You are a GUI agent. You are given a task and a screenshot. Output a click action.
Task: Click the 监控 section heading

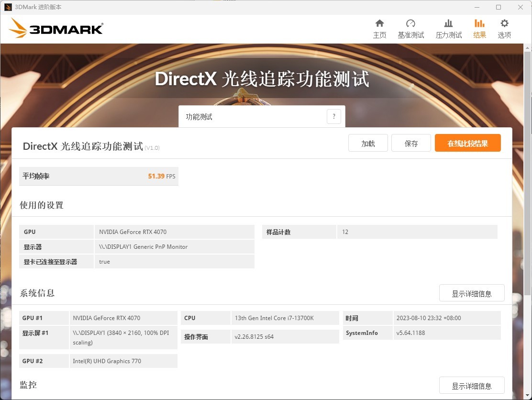28,385
